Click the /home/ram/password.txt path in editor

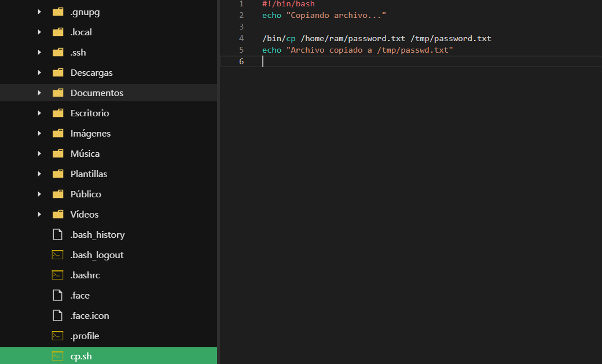(x=353, y=38)
